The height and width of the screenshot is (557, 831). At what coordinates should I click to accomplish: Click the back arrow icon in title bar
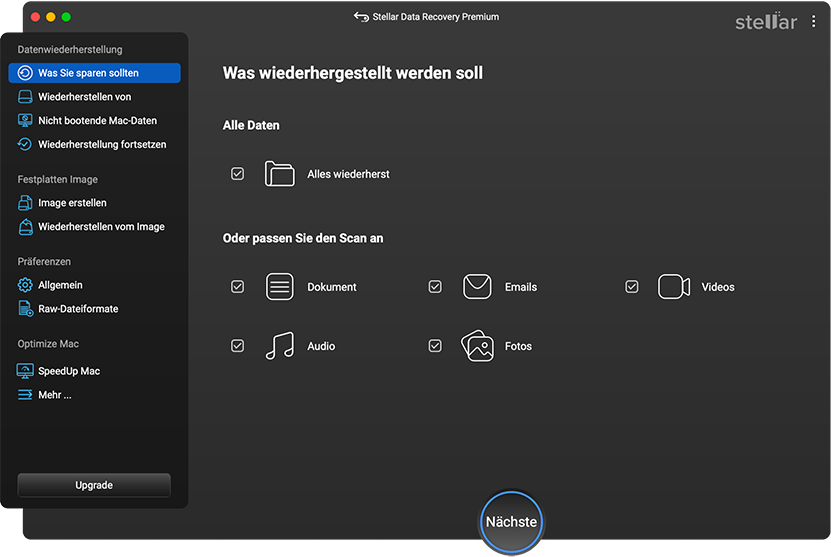coord(361,17)
